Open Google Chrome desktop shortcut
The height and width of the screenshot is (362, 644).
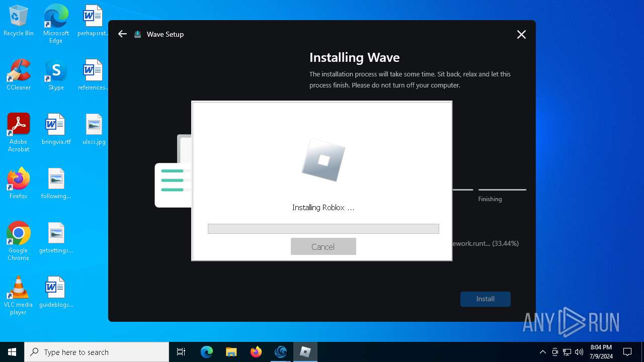tap(19, 241)
